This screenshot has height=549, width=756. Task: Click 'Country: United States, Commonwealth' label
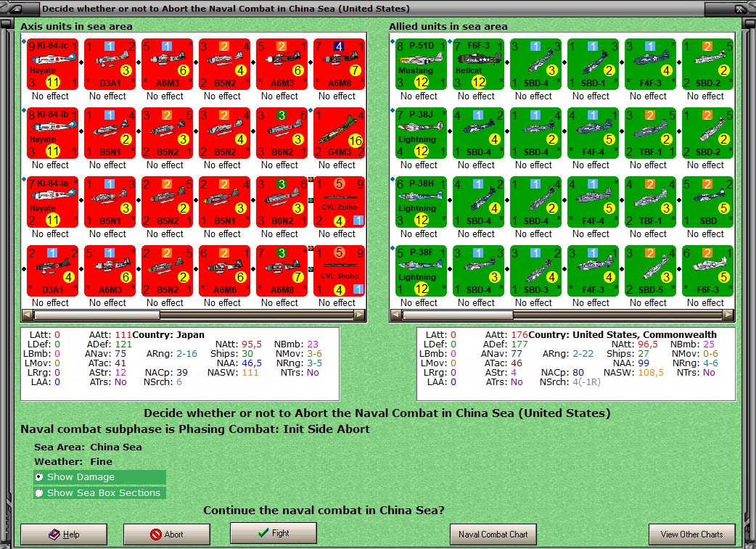coord(623,335)
